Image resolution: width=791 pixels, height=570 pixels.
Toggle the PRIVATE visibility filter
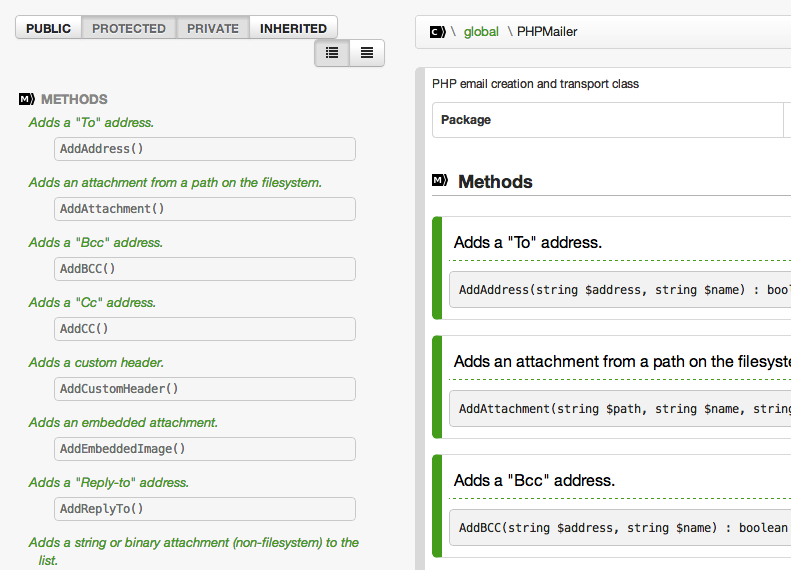click(x=213, y=28)
